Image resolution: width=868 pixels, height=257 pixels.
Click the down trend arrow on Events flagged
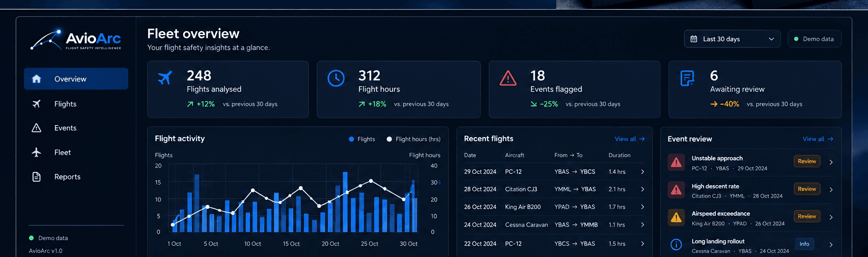coord(533,104)
